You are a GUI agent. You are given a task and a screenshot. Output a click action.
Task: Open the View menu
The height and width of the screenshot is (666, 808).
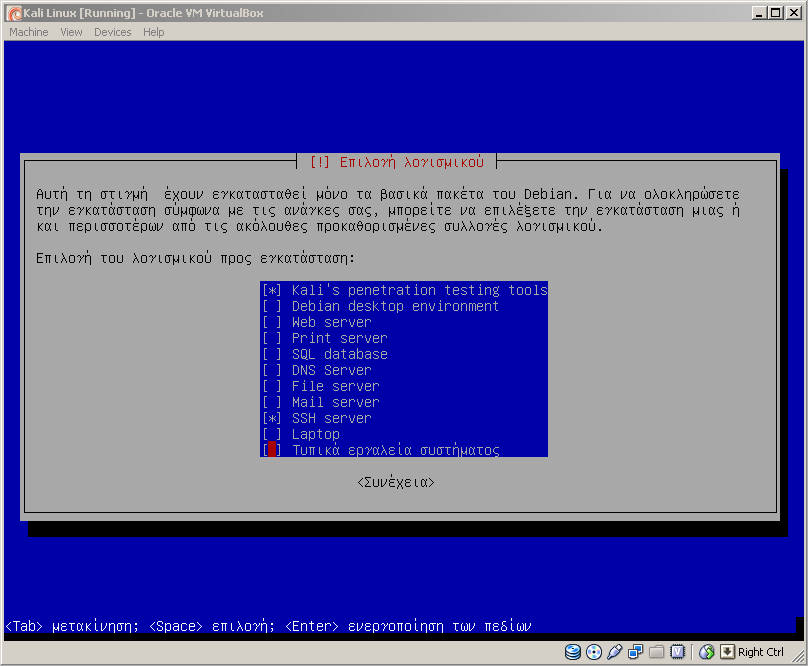pyautogui.click(x=71, y=32)
